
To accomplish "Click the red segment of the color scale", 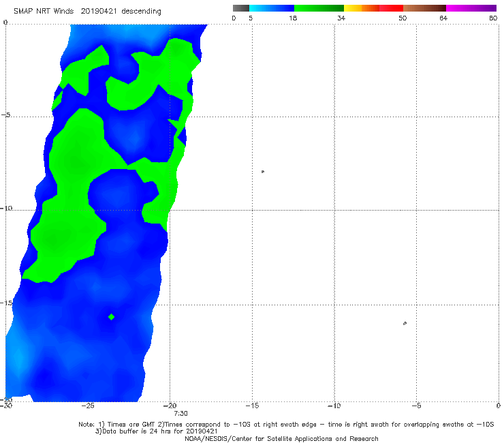I will [391, 8].
